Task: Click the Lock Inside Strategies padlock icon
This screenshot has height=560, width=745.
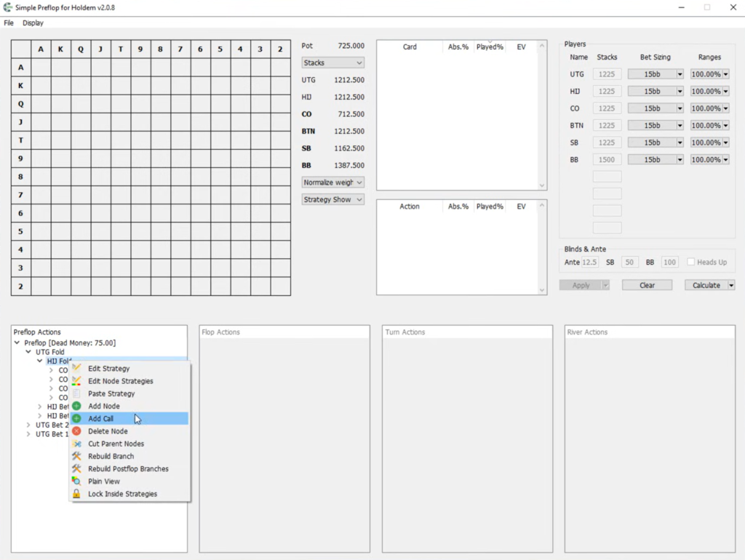Action: [x=76, y=494]
